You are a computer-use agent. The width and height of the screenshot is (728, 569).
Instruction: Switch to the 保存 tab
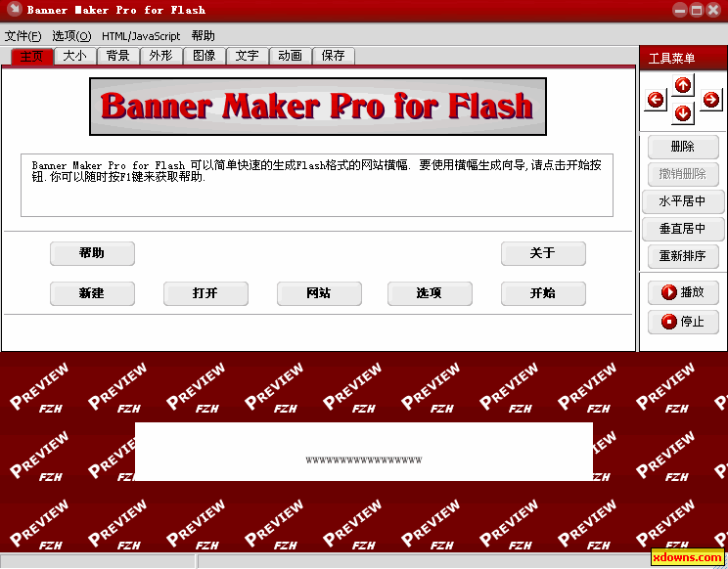[x=334, y=56]
